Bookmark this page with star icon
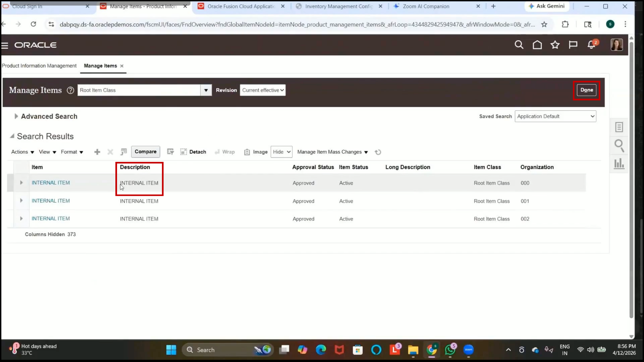Viewport: 644px width, 362px height. pyautogui.click(x=544, y=24)
